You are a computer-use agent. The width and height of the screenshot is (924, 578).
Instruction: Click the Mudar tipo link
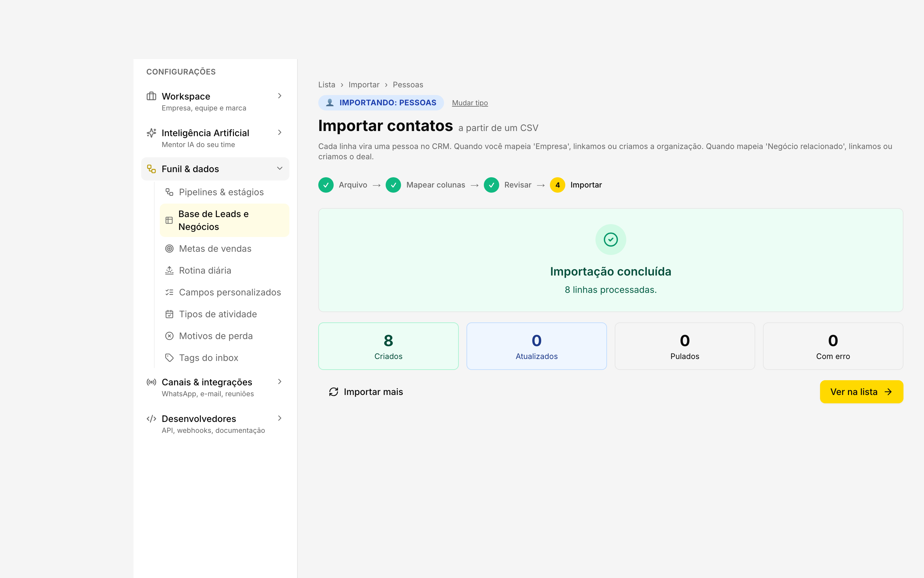pyautogui.click(x=470, y=103)
